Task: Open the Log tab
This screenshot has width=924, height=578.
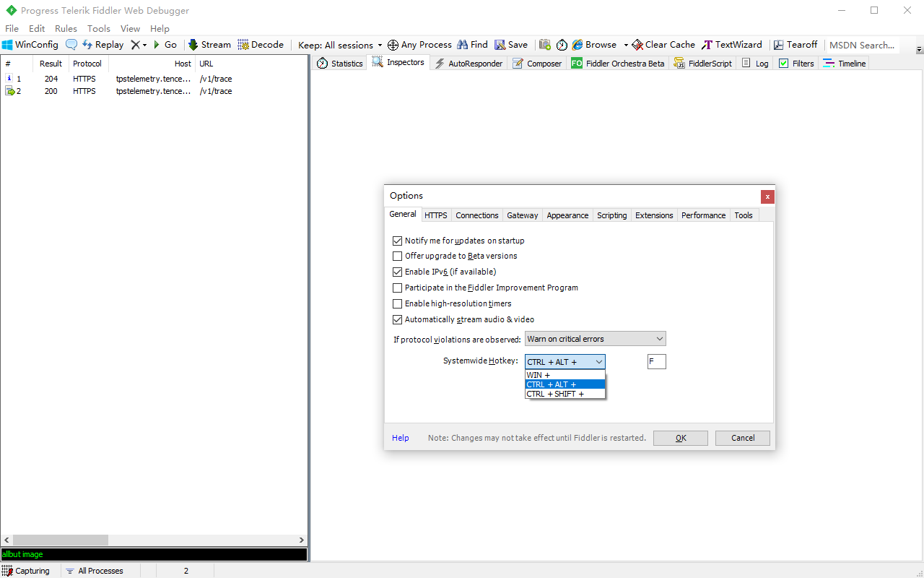Action: pos(755,64)
